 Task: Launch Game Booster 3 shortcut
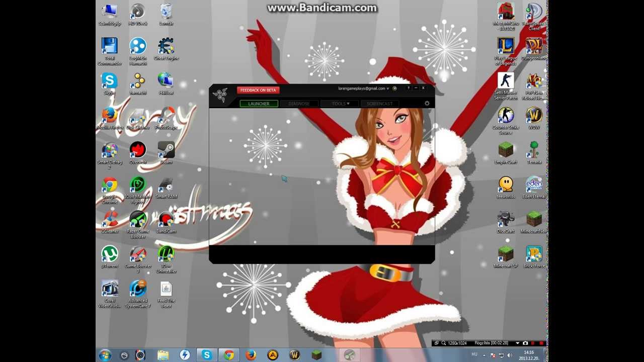[138, 260]
